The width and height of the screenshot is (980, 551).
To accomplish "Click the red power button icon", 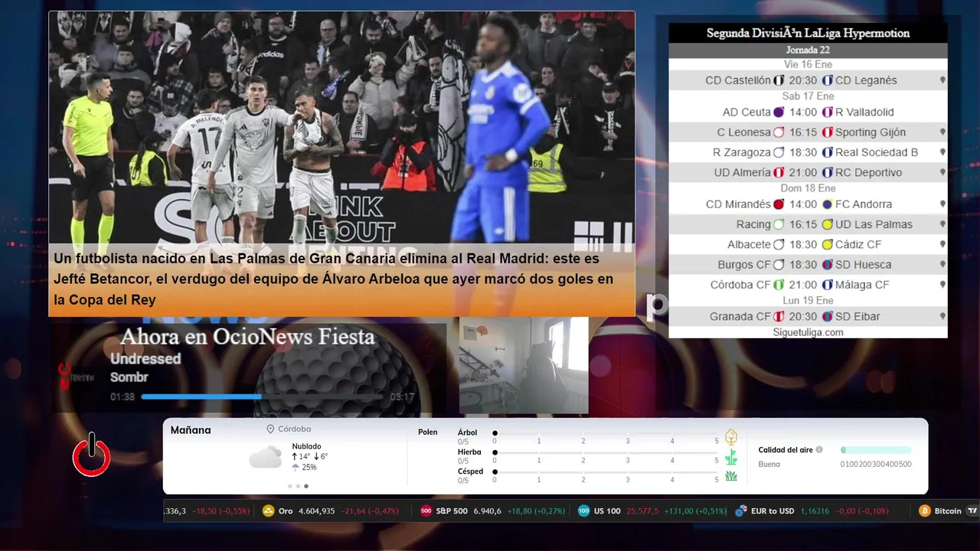I will [x=92, y=455].
